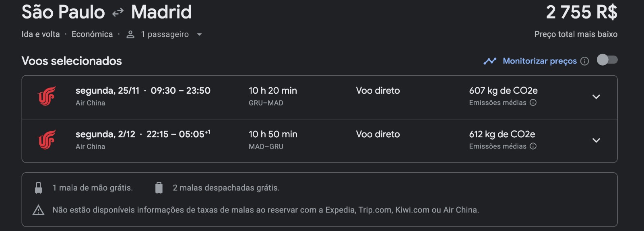The width and height of the screenshot is (644, 231).
Task: Click the 2 755 R$ total price
Action: click(582, 12)
